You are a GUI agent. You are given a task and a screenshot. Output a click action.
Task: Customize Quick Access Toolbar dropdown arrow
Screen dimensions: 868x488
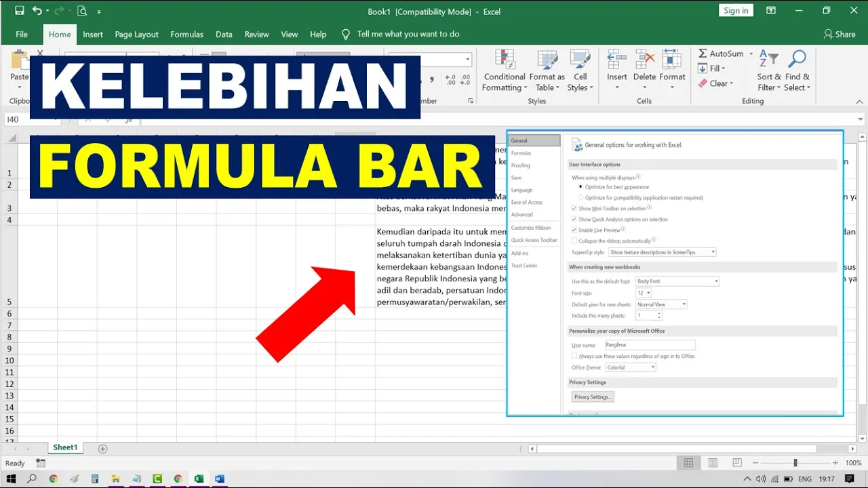point(99,12)
